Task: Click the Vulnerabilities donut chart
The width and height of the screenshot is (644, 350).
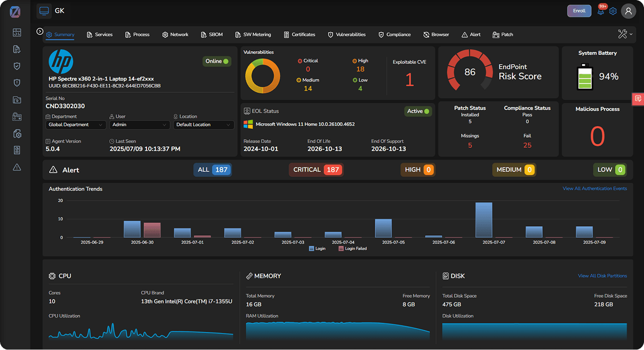Action: 262,76
